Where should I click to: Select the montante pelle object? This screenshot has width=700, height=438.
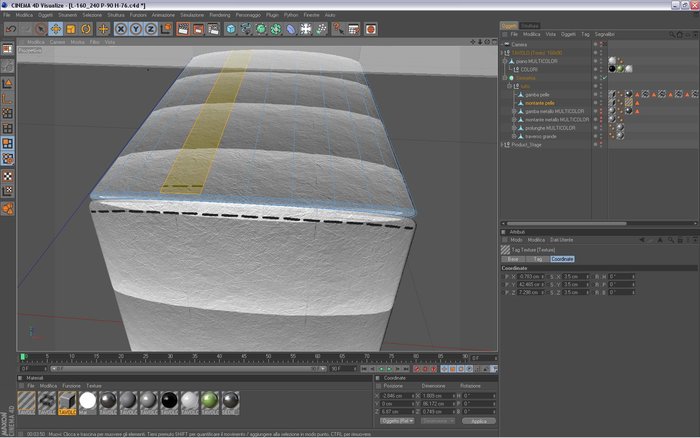540,103
